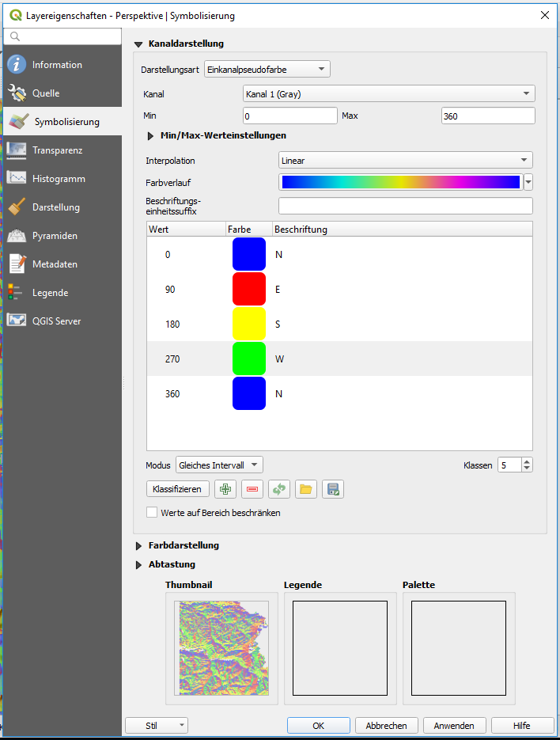Click the Anwenden button
This screenshot has width=560, height=740.
[x=454, y=726]
